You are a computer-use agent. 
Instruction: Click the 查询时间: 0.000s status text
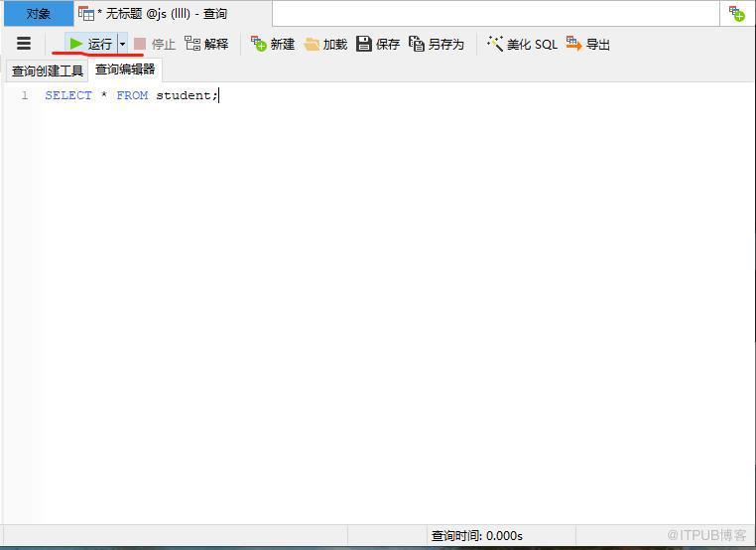[477, 535]
